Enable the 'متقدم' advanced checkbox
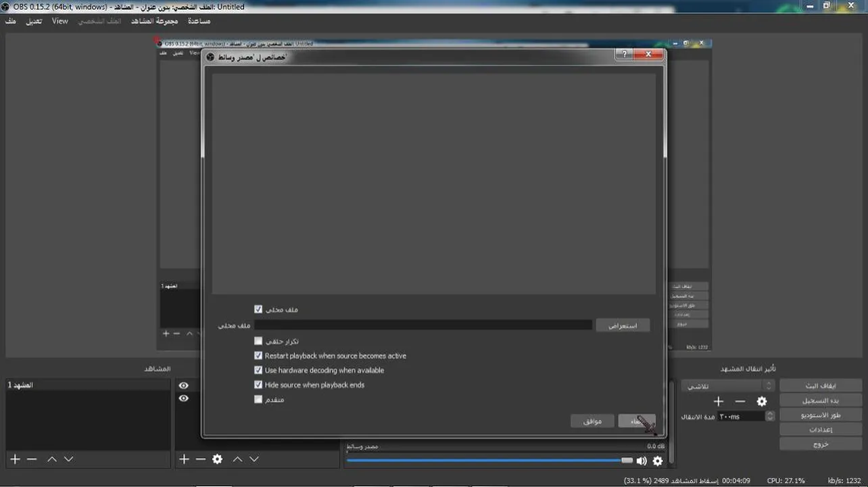The height and width of the screenshot is (487, 868). (x=258, y=400)
